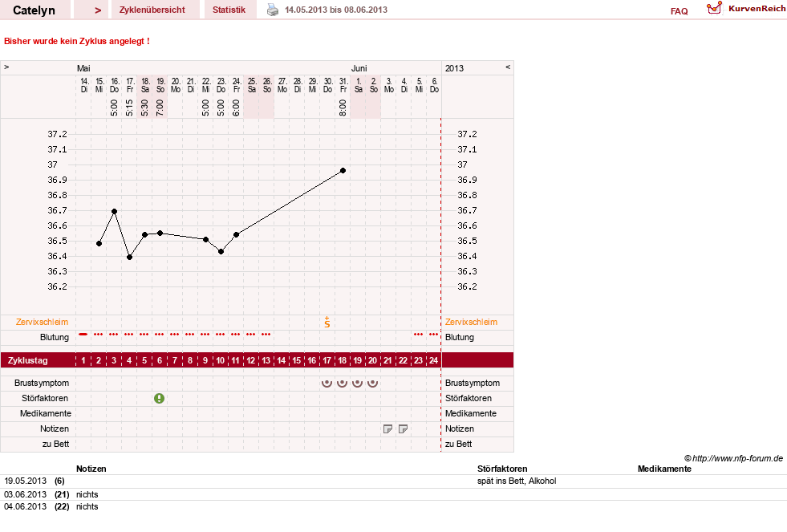This screenshot has width=787, height=532.
Task: Click the 'Bisher wurde kein Zyklus angelegt !' message
Action: tap(77, 41)
